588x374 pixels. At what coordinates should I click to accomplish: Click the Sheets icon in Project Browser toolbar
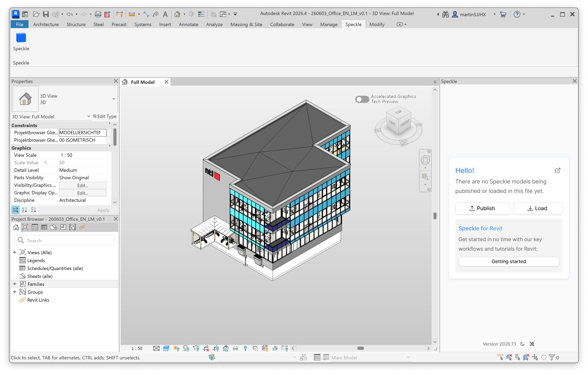[53, 227]
